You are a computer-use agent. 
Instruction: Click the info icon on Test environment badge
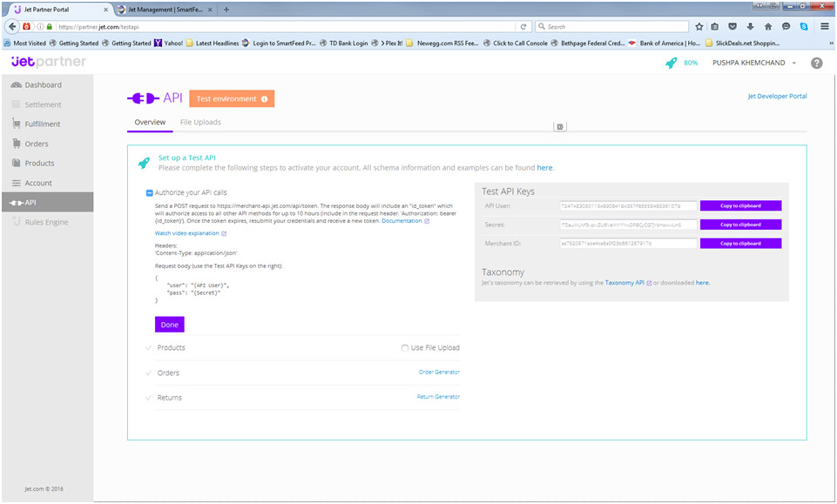pyautogui.click(x=264, y=98)
